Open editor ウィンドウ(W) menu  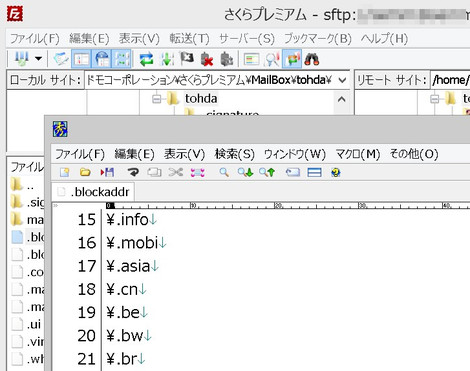click(x=295, y=154)
